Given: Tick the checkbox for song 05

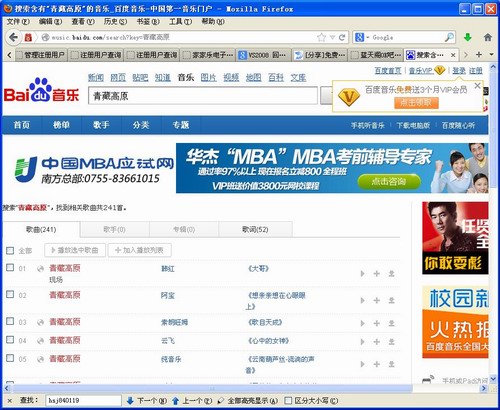Looking at the screenshot, I should 10,358.
